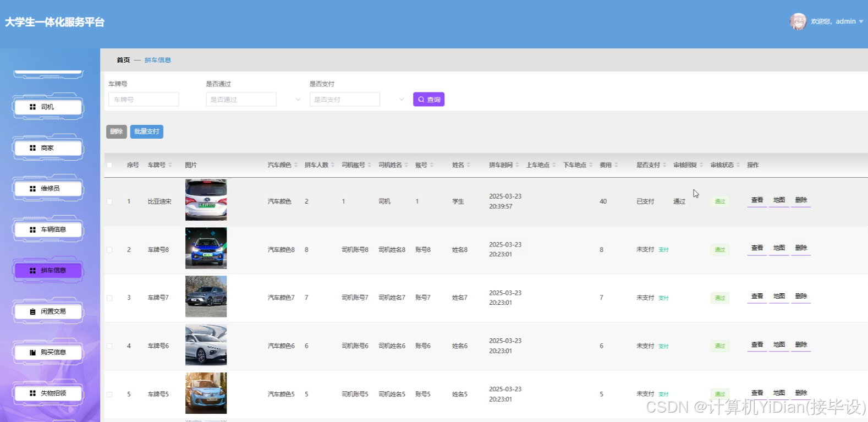Sort by 费用 column arrows
This screenshot has height=422, width=868.
click(x=616, y=165)
